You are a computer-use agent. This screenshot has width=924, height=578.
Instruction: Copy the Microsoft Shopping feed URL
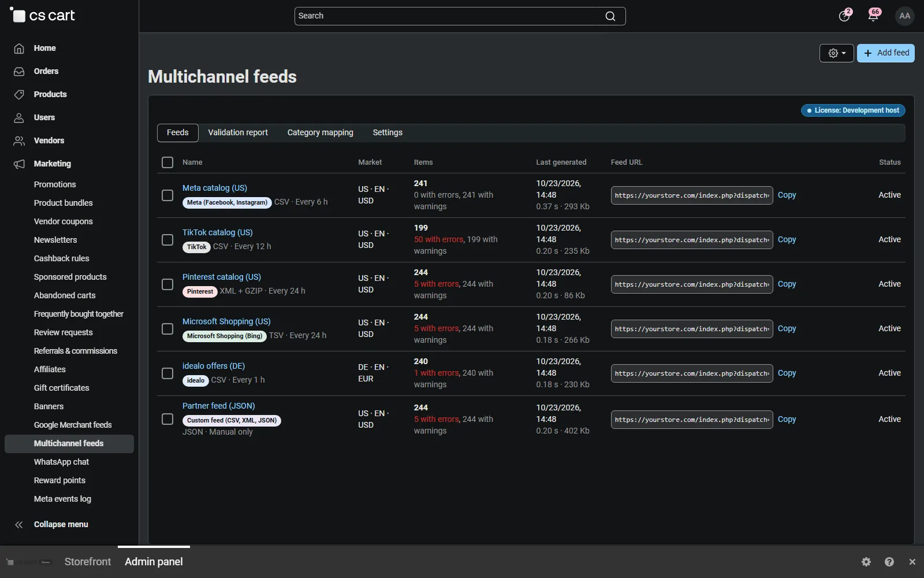click(x=787, y=329)
